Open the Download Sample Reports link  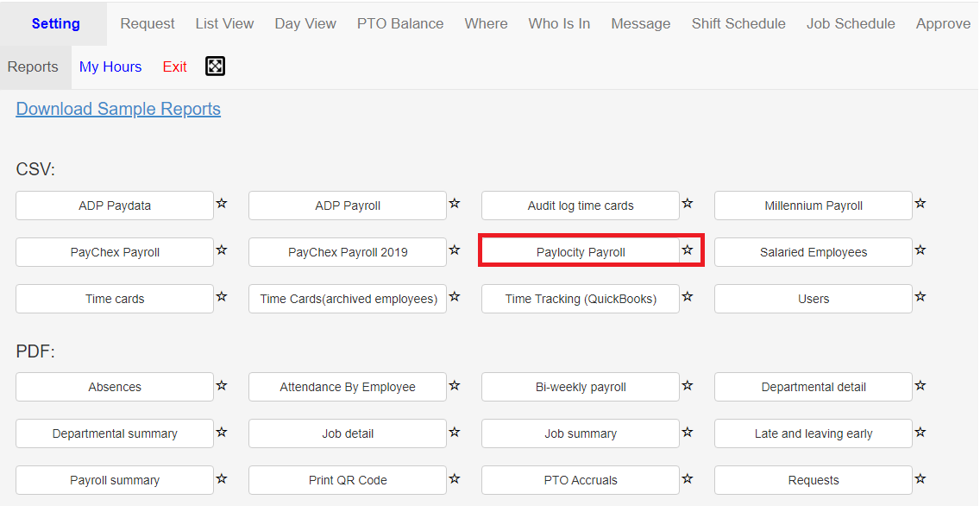click(118, 109)
